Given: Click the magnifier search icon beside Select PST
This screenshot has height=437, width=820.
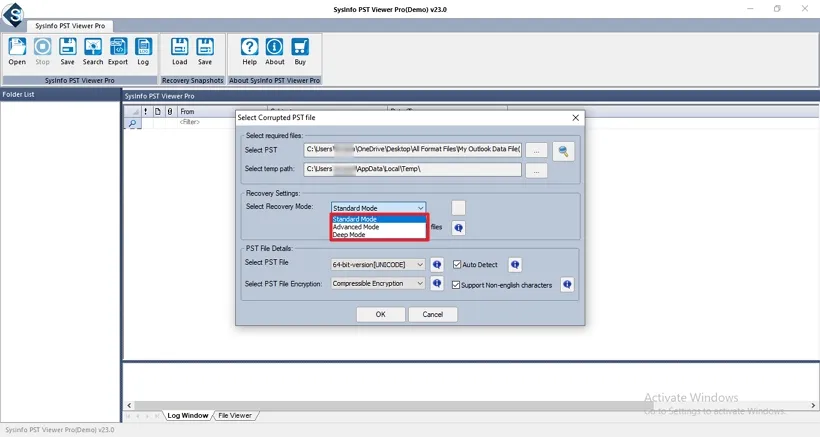Looking at the screenshot, I should pyautogui.click(x=565, y=150).
